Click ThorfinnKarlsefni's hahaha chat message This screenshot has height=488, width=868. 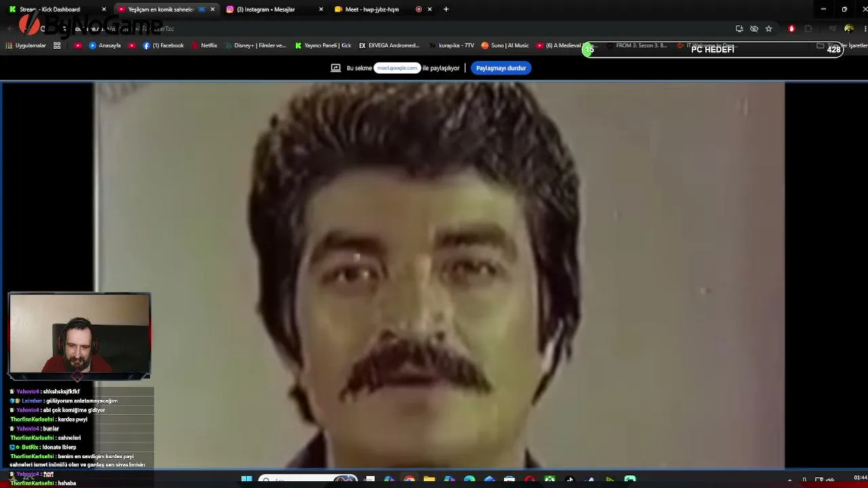[x=43, y=483]
